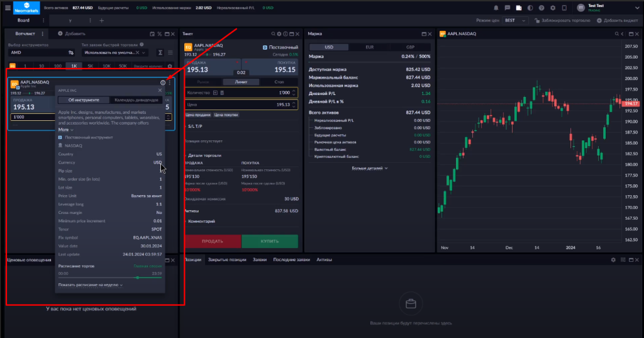Viewport: 644px width, 338px height.
Task: Expand the S/L T/P section
Action: click(194, 127)
